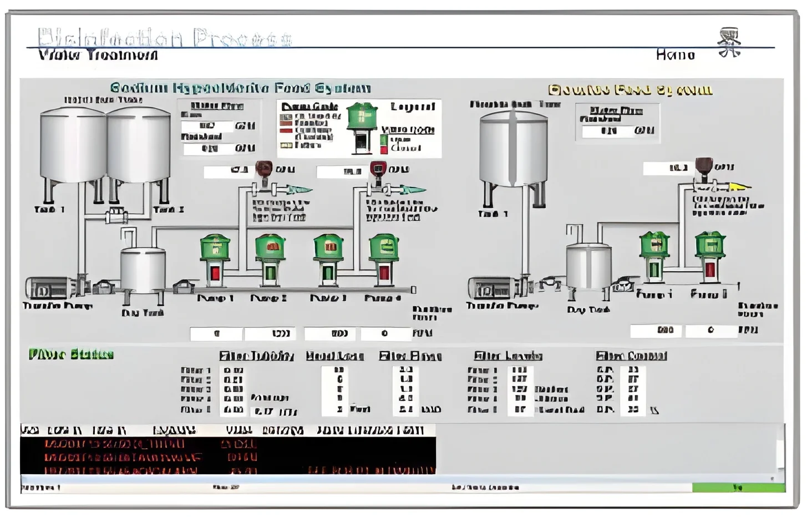This screenshot has width=812, height=517.
Task: Open Pump 2 in the right-hand feed system
Action: tap(710, 258)
